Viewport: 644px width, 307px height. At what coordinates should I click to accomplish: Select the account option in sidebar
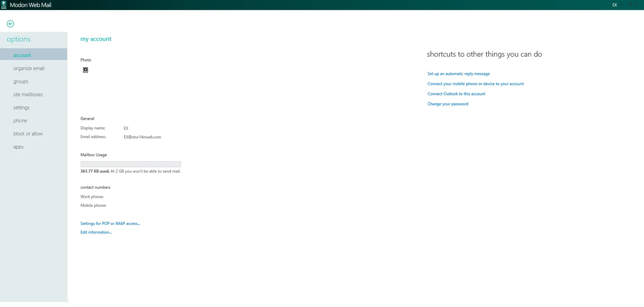tap(34, 55)
